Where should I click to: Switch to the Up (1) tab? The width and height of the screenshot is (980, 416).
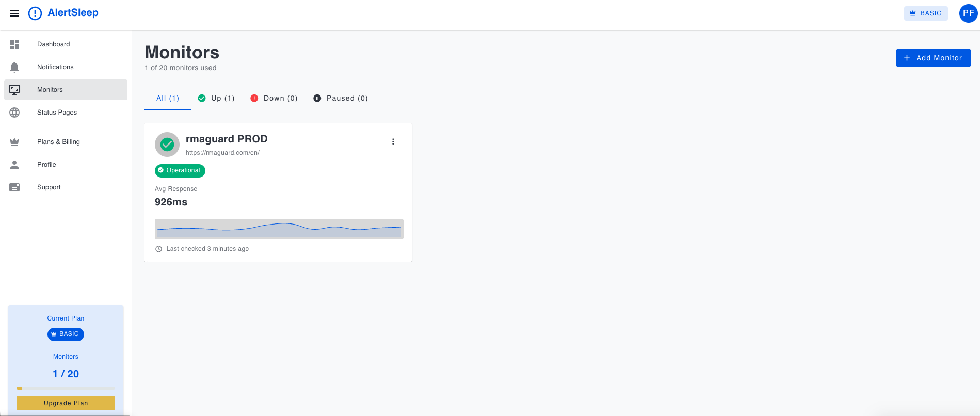[216, 98]
